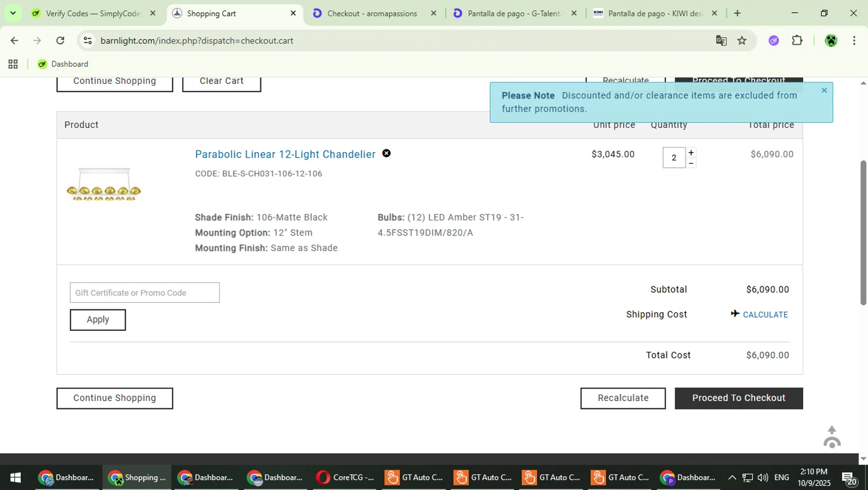Viewport: 868px width, 490px height.
Task: Click the address bar URL
Action: [x=197, y=40]
